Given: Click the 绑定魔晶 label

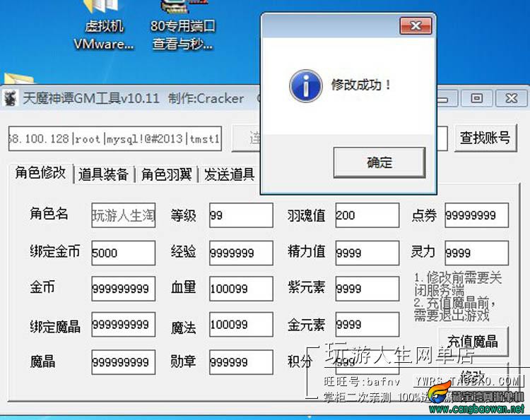Looking at the screenshot, I should 55,327.
